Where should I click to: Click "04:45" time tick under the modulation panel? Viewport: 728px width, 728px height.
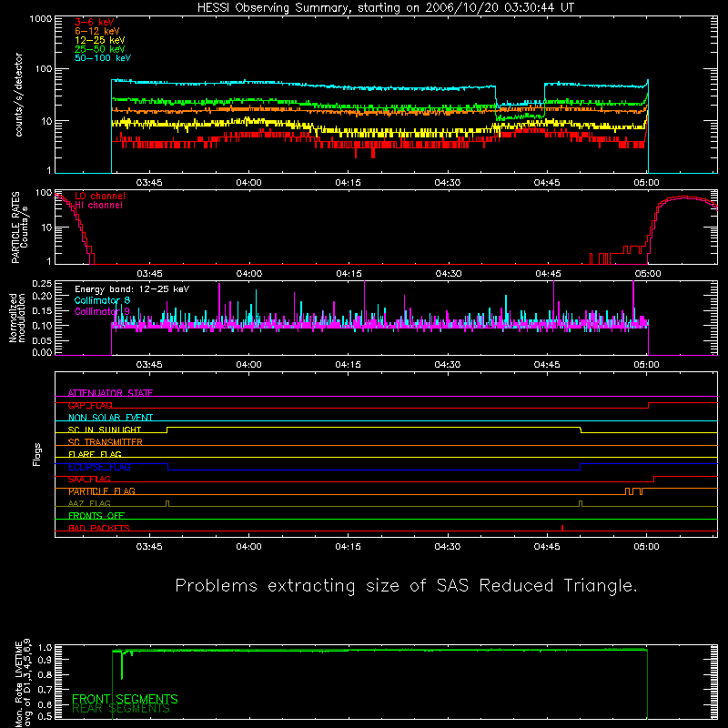tap(547, 365)
